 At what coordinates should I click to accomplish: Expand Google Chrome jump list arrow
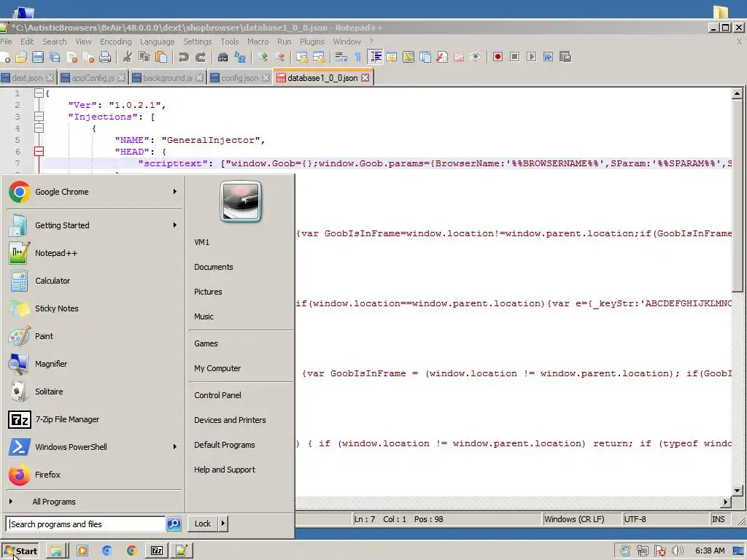175,192
